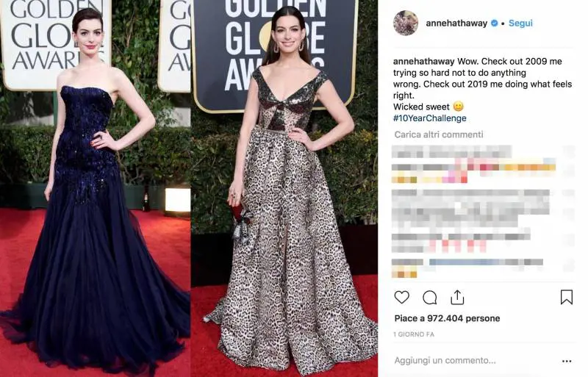Open the 1 GIORNO FA timestamp
The width and height of the screenshot is (588, 377).
(x=414, y=334)
